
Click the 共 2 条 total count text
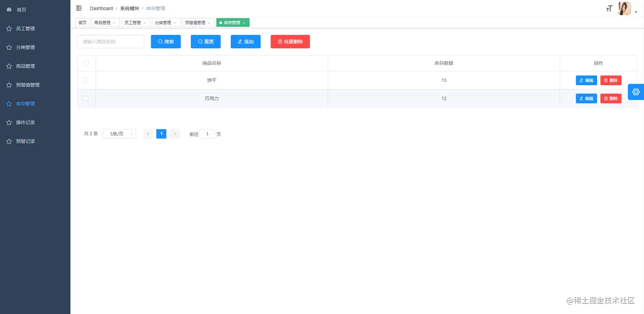tap(91, 134)
